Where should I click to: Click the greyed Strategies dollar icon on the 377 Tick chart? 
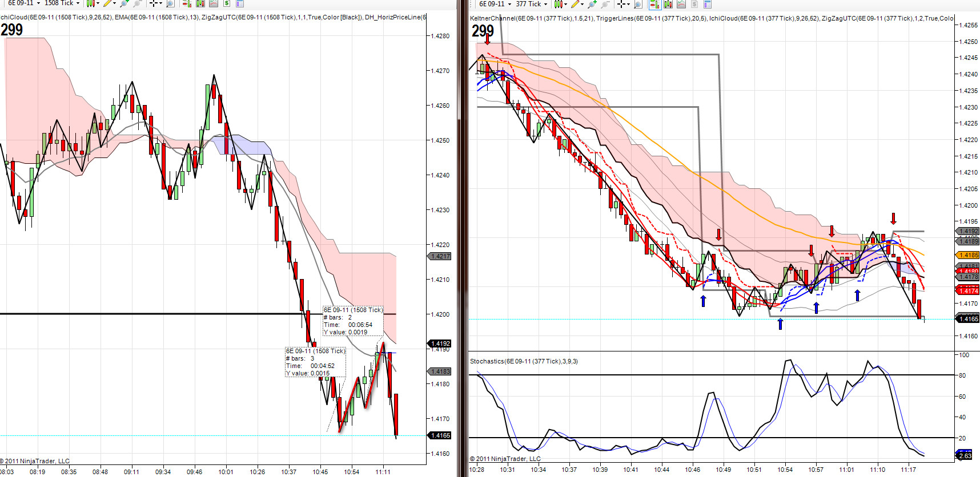click(694, 4)
